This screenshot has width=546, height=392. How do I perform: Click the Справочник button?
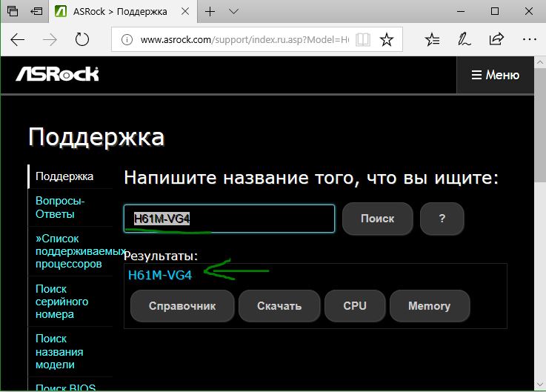182,306
